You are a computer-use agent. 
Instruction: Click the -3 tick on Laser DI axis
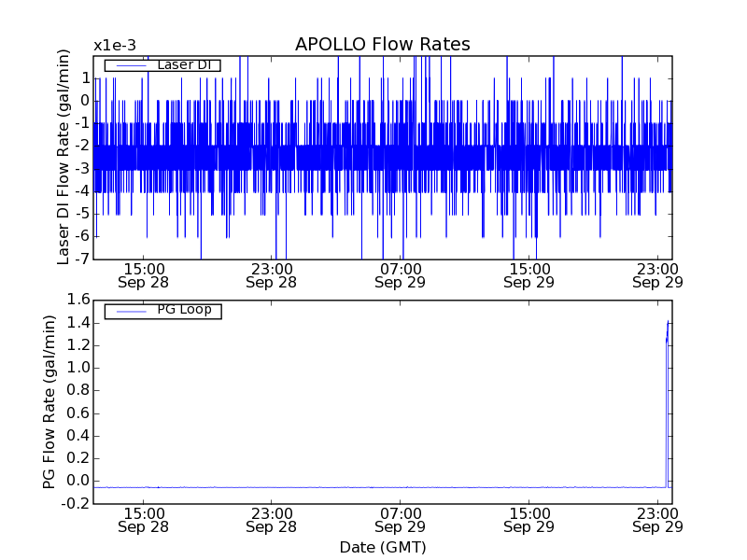point(83,169)
